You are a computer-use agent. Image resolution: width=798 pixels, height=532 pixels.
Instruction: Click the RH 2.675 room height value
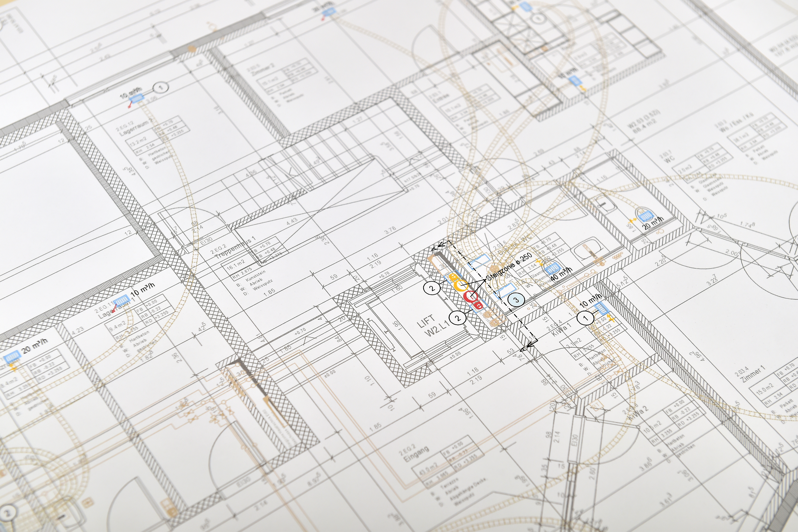[x=242, y=273]
